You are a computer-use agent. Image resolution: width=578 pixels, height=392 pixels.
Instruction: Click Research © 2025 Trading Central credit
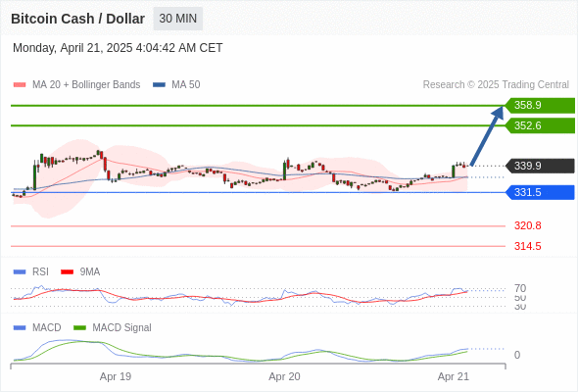point(496,85)
